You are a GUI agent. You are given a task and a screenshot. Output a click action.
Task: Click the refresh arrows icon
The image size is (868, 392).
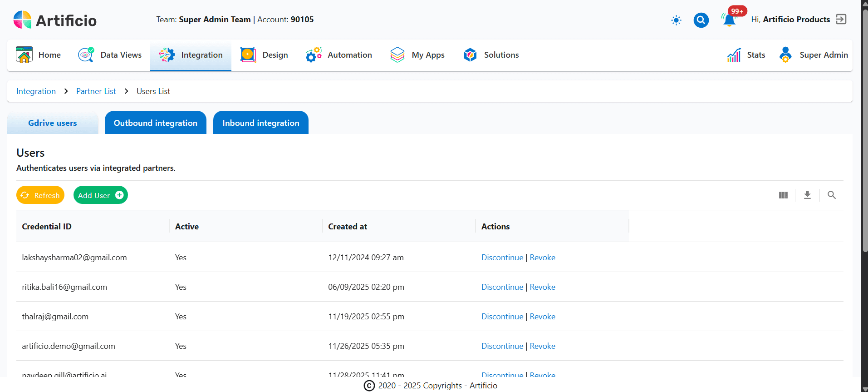pyautogui.click(x=25, y=195)
